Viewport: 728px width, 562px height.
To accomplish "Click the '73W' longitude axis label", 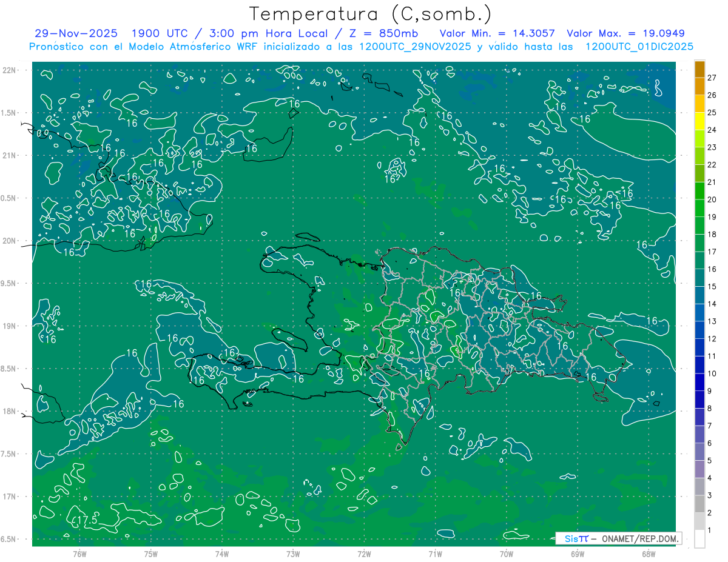I will (x=293, y=554).
